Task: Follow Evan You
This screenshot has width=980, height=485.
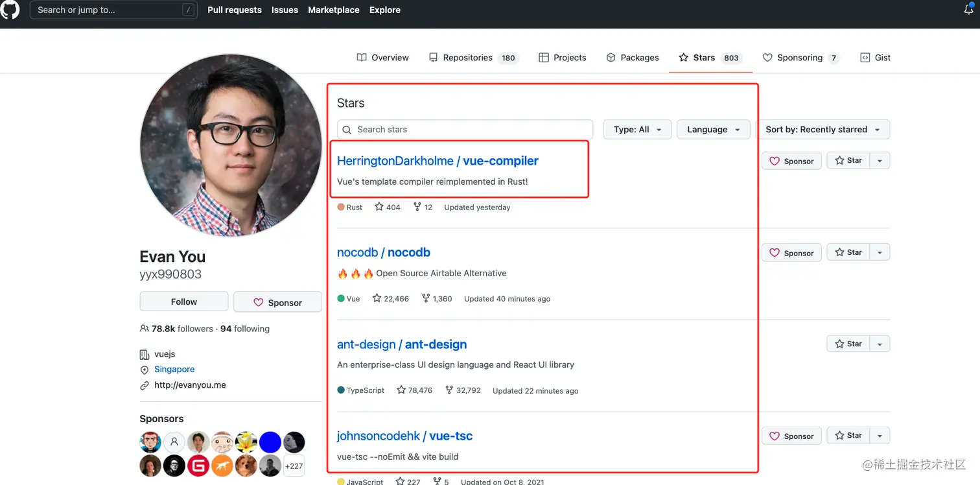Action: (x=184, y=302)
